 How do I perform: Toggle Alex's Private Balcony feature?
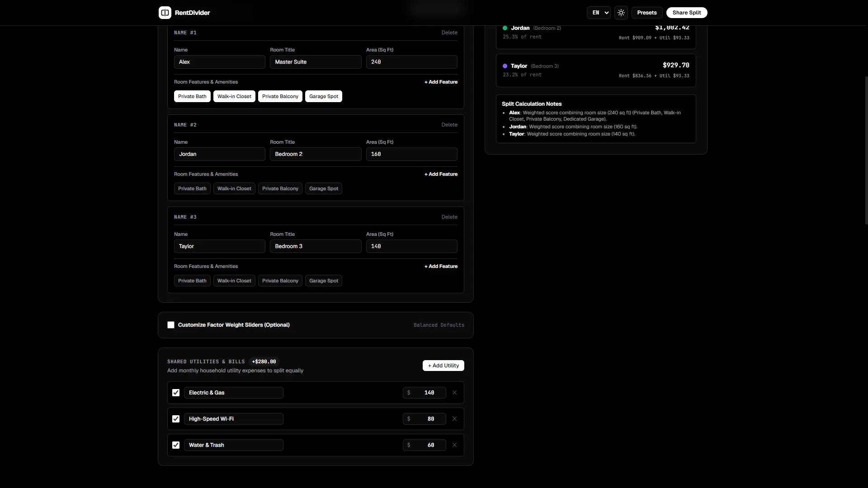(280, 96)
